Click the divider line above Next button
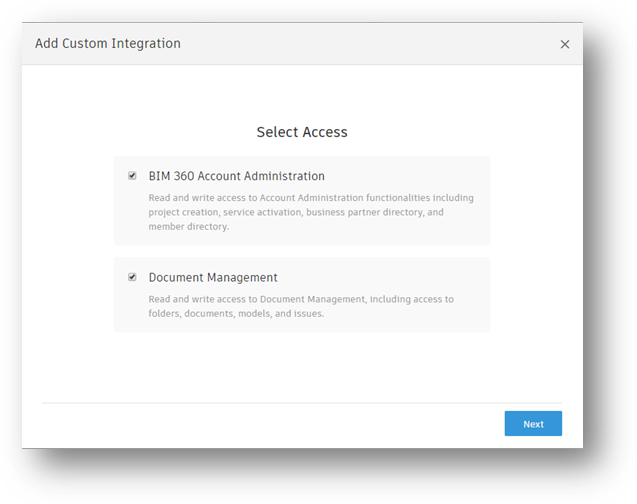This screenshot has width=637, height=504. tap(302, 403)
